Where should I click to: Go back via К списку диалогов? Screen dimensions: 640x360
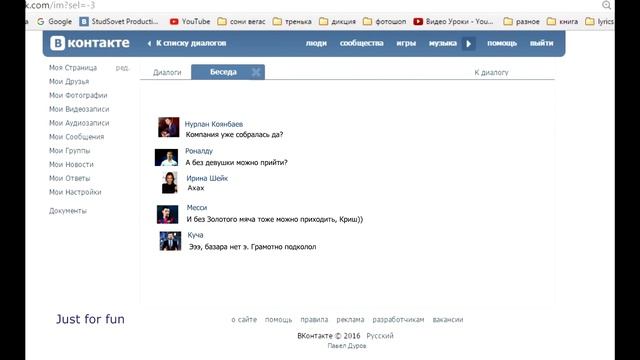pyautogui.click(x=187, y=43)
